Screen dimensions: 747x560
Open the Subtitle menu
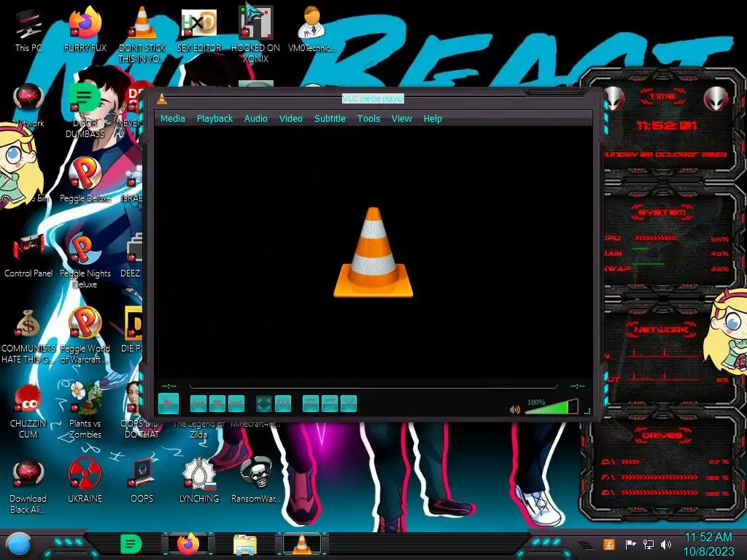330,119
